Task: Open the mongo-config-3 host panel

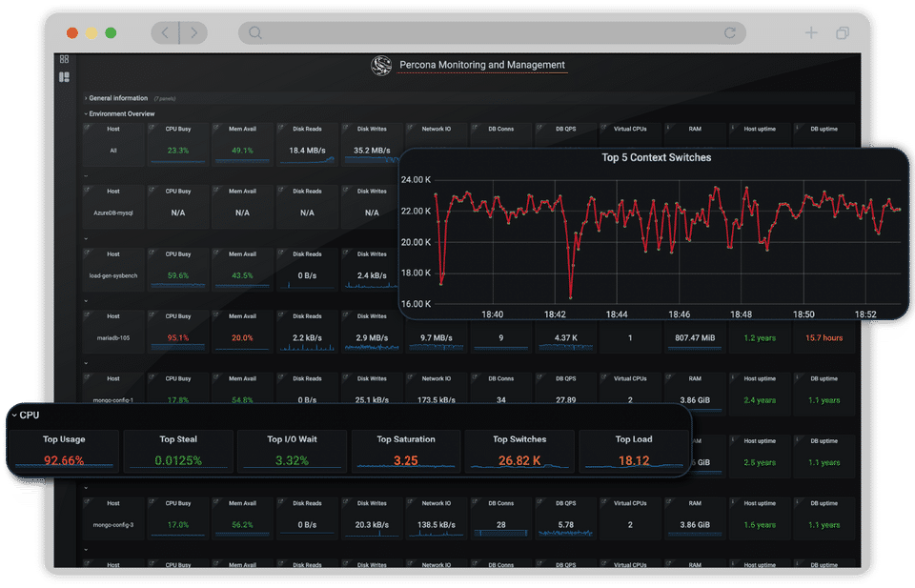Action: click(x=113, y=518)
